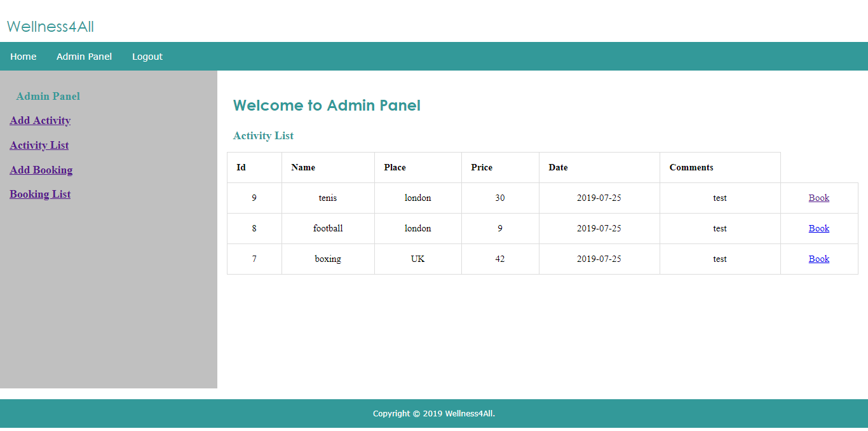868x431 pixels.
Task: Select the comment test in tenis row
Action: (x=720, y=198)
